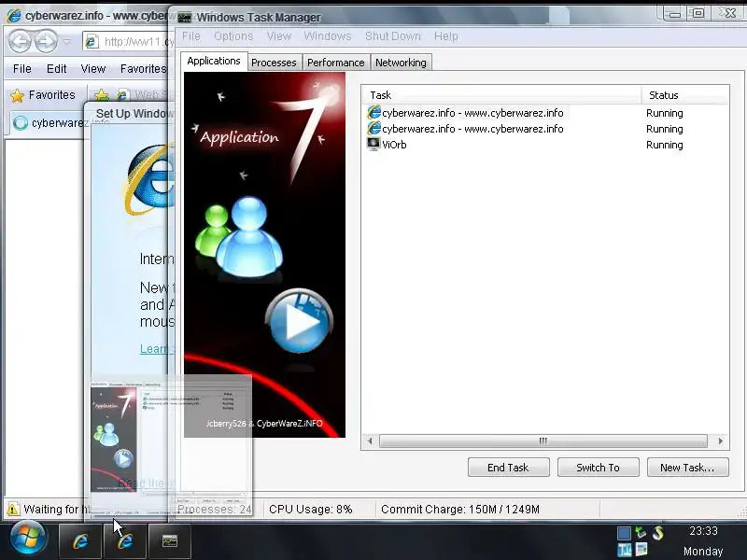Click Add to Favorites Bar icon
Image resolution: width=747 pixels, height=560 pixels.
tap(102, 96)
